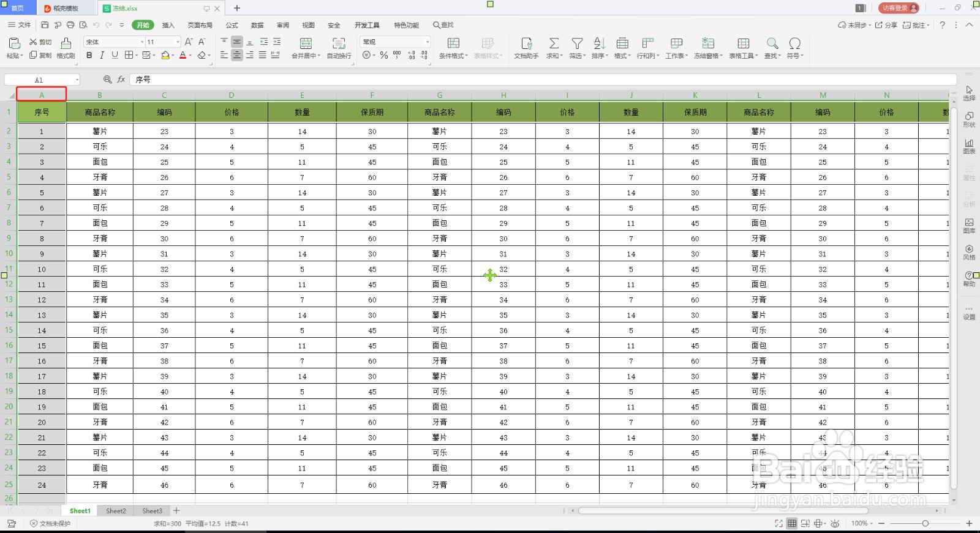Open the 公式 (Formulas) ribbon tab
Screen dimensions: 980x533
pos(232,25)
